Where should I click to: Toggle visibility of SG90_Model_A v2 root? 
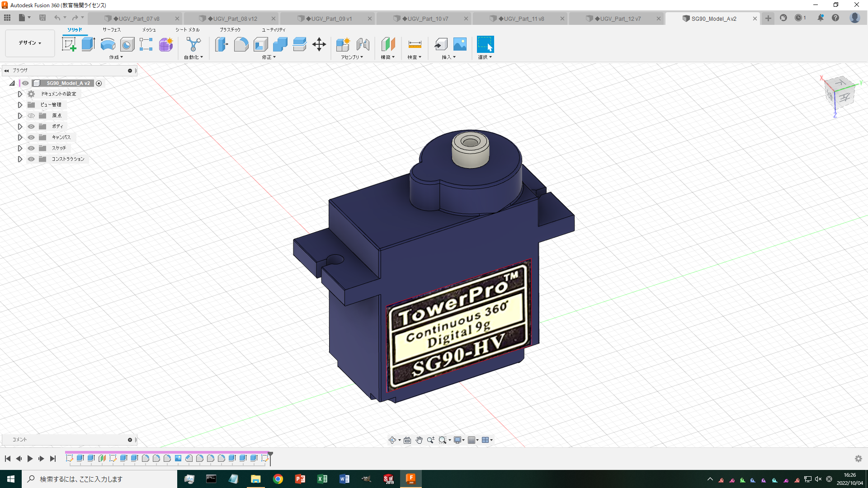pyautogui.click(x=25, y=83)
